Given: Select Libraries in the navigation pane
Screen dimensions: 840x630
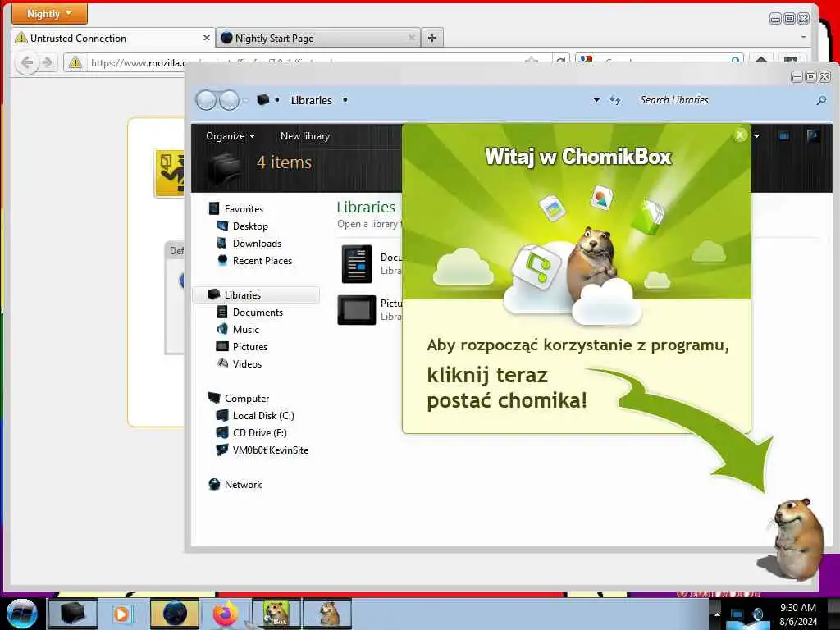Looking at the screenshot, I should point(256,294).
